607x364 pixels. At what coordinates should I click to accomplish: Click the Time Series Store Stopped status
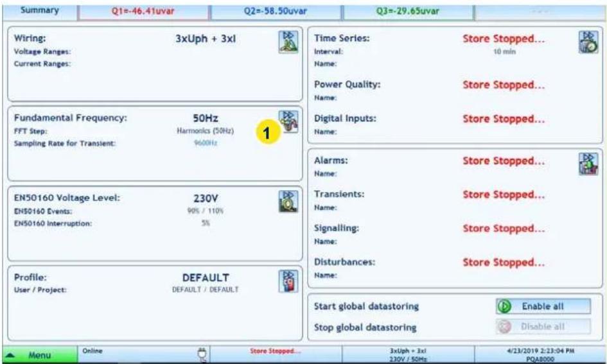503,39
